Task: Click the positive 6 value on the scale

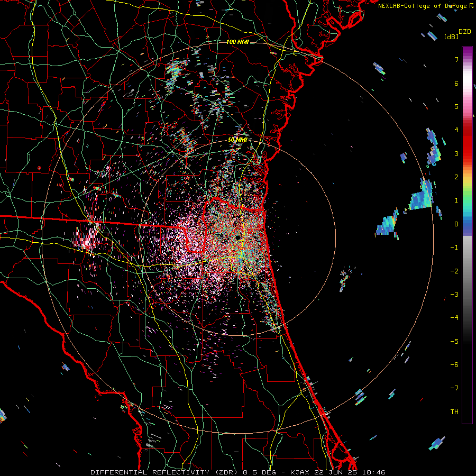Action: (456, 83)
